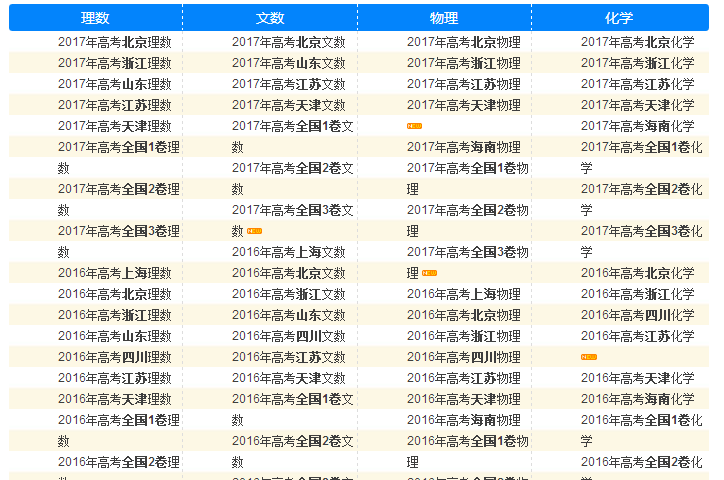Open 2017年高考北京理数 link
The height and width of the screenshot is (480, 724).
pyautogui.click(x=114, y=42)
